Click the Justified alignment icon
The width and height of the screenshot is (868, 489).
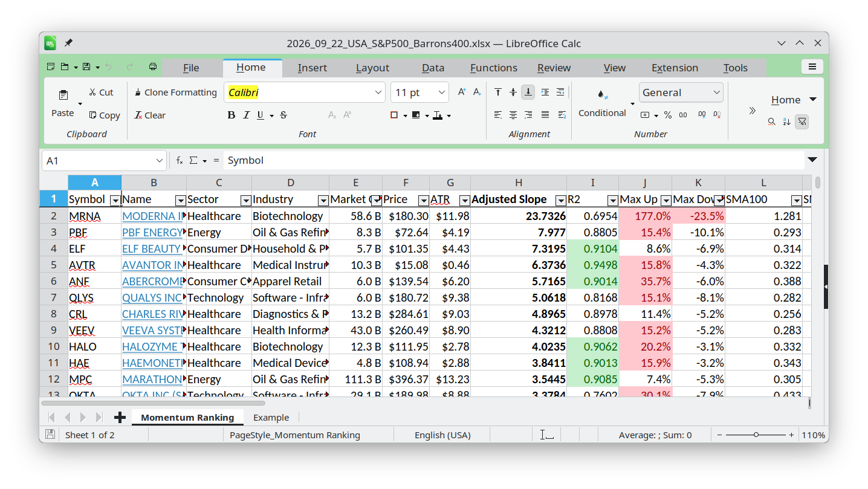click(545, 115)
